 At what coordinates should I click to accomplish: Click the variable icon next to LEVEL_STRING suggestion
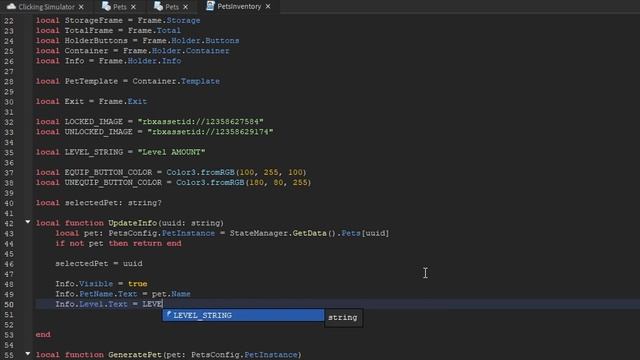point(169,315)
